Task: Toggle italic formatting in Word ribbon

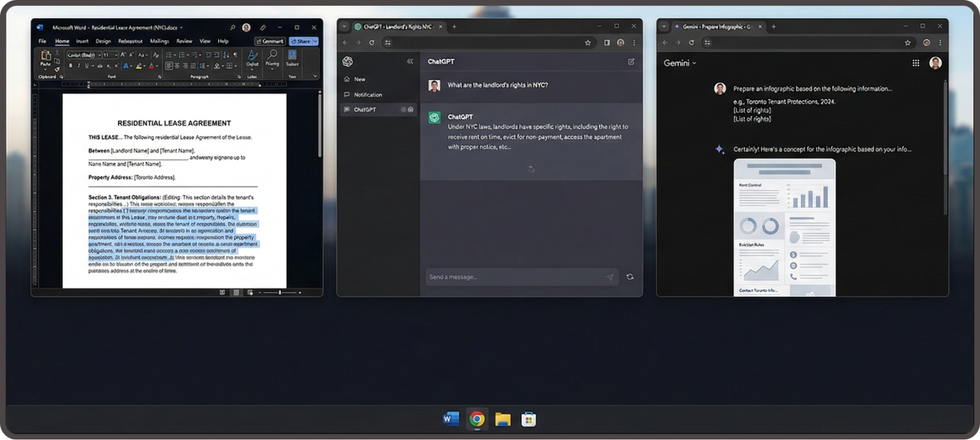Action: [x=78, y=66]
